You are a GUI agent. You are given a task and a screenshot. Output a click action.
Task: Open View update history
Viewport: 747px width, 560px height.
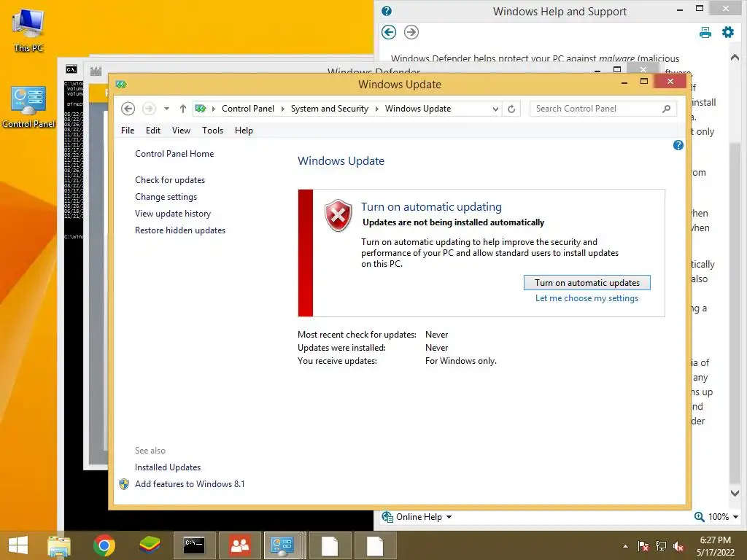[x=173, y=214]
